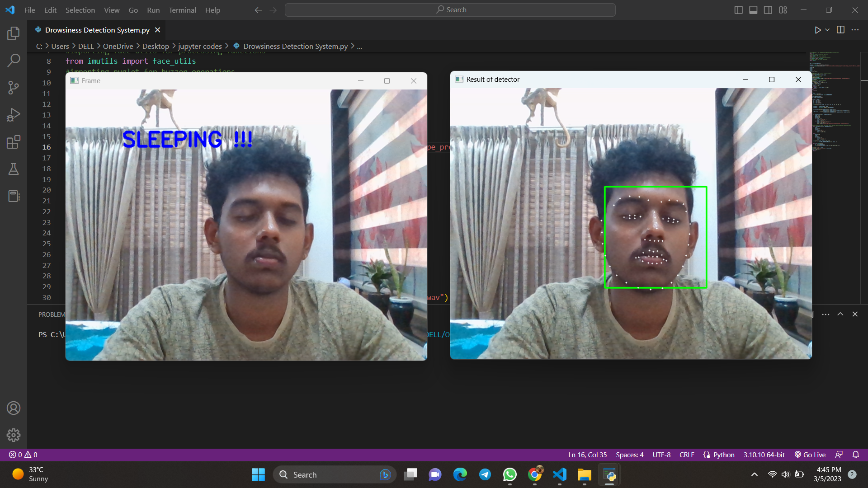The width and height of the screenshot is (868, 488).
Task: Open the Accounts icon in the activity bar
Action: [x=14, y=408]
